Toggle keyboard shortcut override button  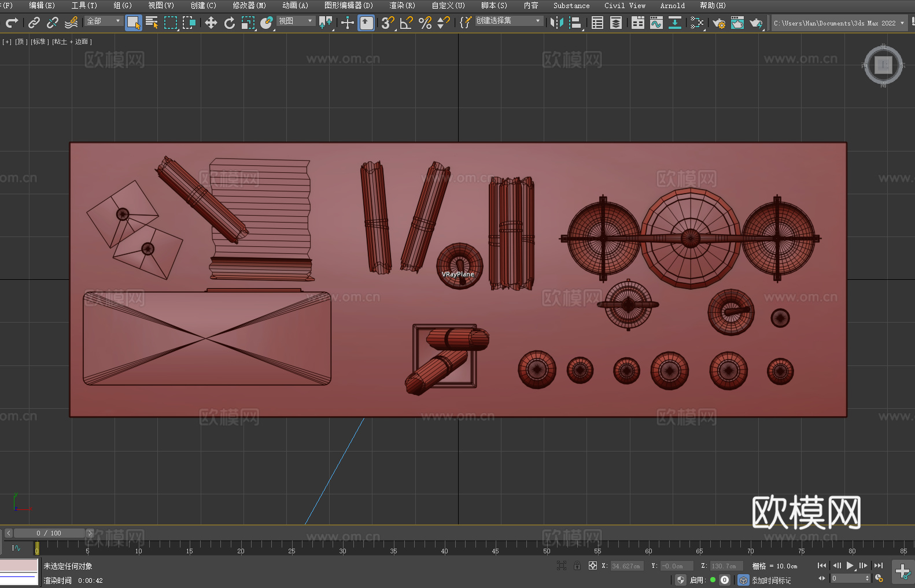(x=366, y=23)
